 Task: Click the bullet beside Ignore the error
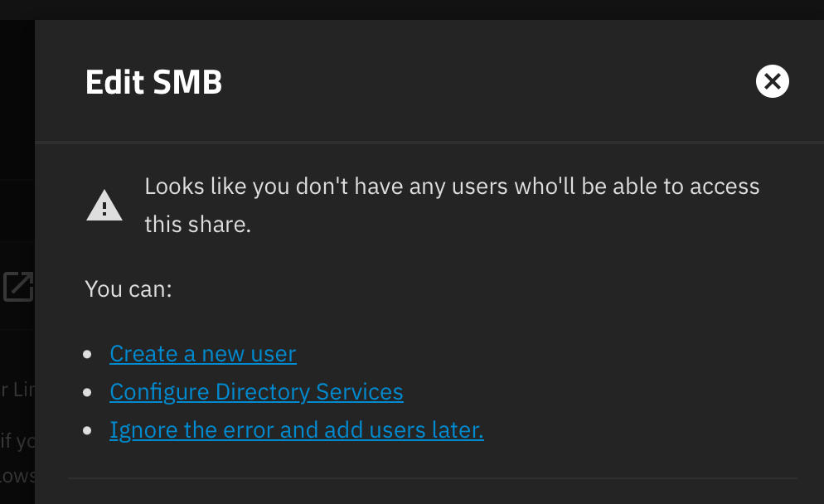pyautogui.click(x=88, y=430)
